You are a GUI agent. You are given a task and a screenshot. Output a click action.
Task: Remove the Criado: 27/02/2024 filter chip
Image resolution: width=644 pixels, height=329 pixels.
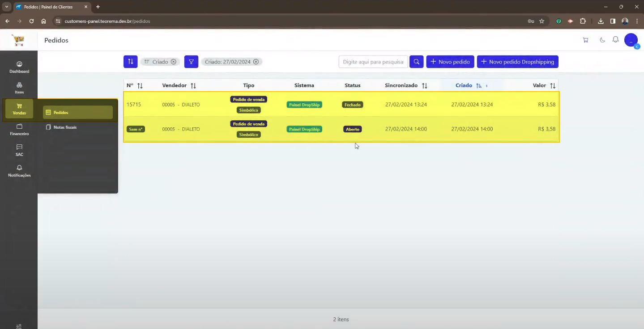[x=256, y=62]
